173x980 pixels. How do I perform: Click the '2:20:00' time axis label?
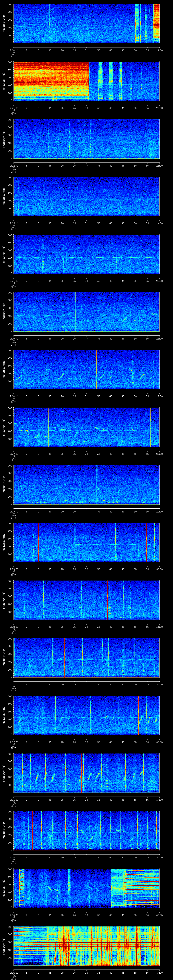click(x=14, y=50)
